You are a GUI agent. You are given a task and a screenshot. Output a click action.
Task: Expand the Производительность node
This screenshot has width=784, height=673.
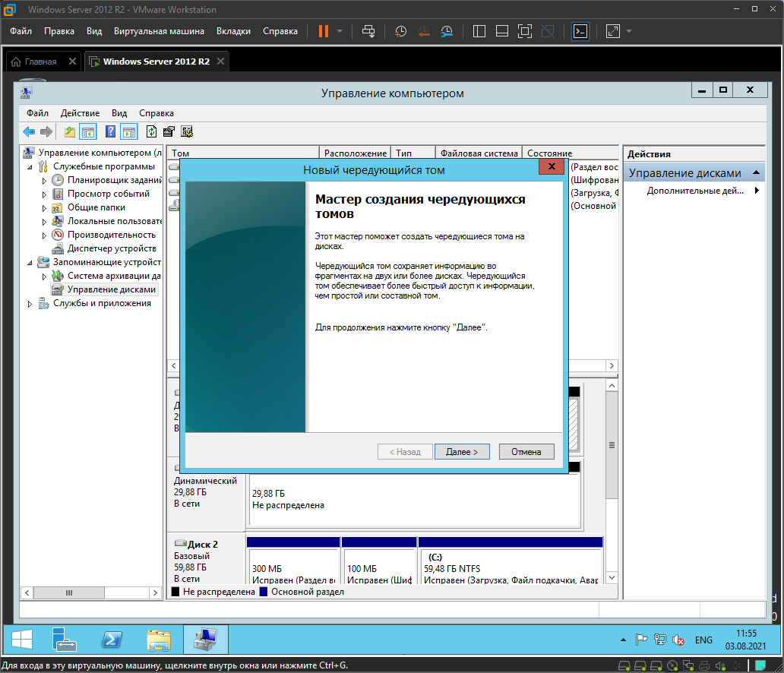tap(44, 235)
